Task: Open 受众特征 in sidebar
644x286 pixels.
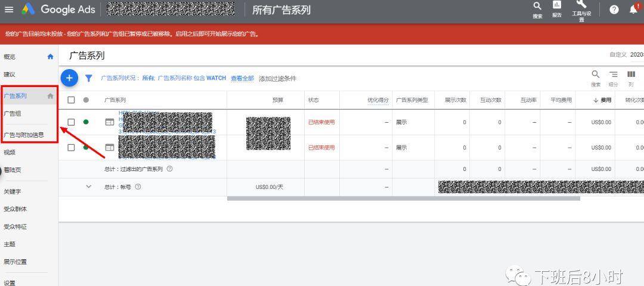Action: pyautogui.click(x=15, y=226)
